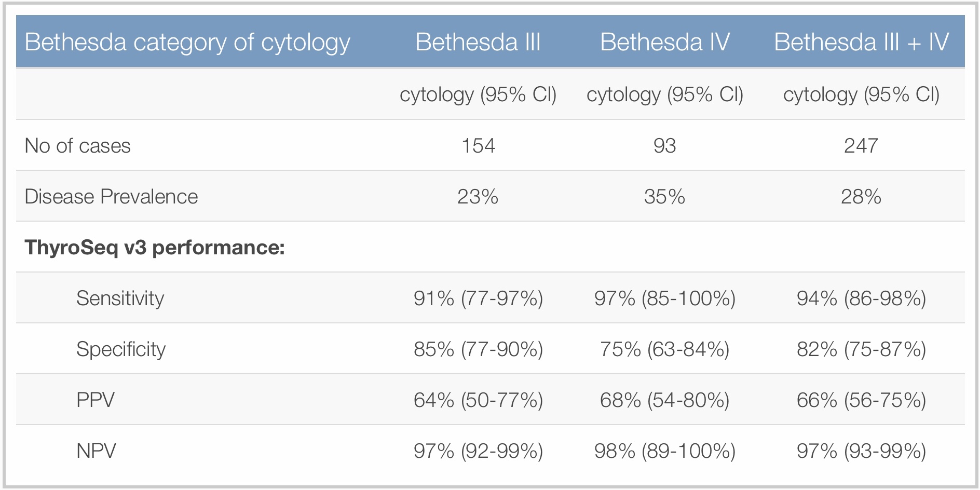Select the 23% prevalence cell
The width and height of the screenshot is (980, 490).
(478, 197)
